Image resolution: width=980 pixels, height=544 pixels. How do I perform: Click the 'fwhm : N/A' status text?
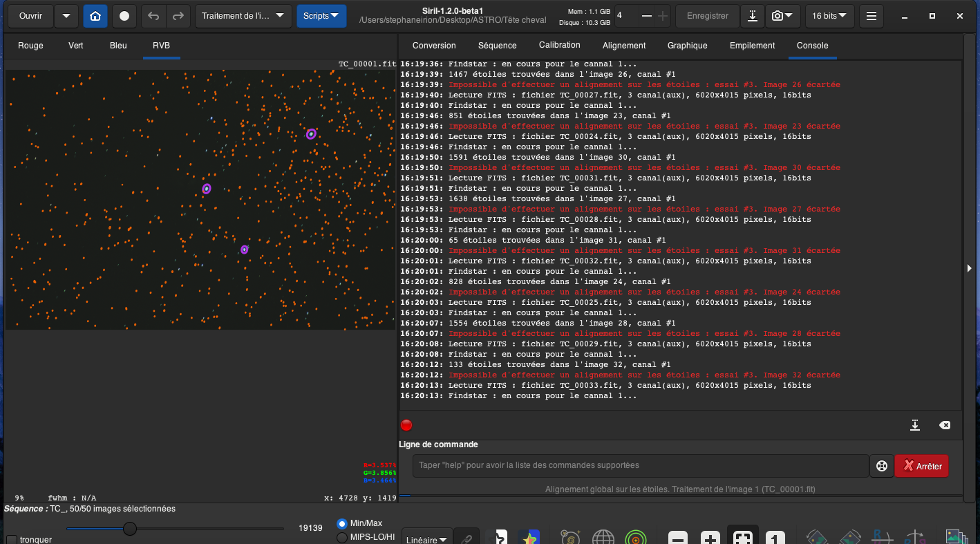[x=72, y=498]
